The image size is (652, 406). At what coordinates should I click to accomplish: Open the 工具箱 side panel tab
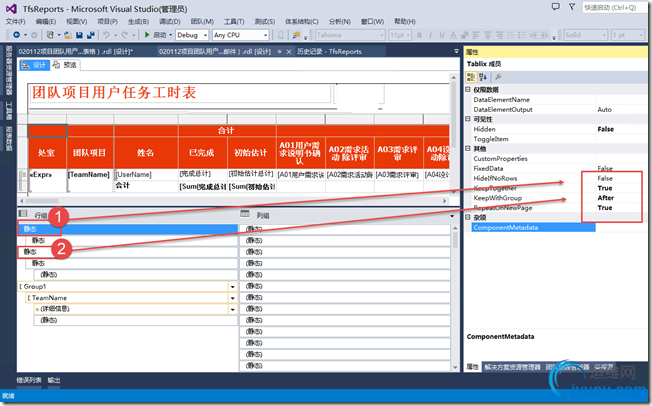(8, 110)
